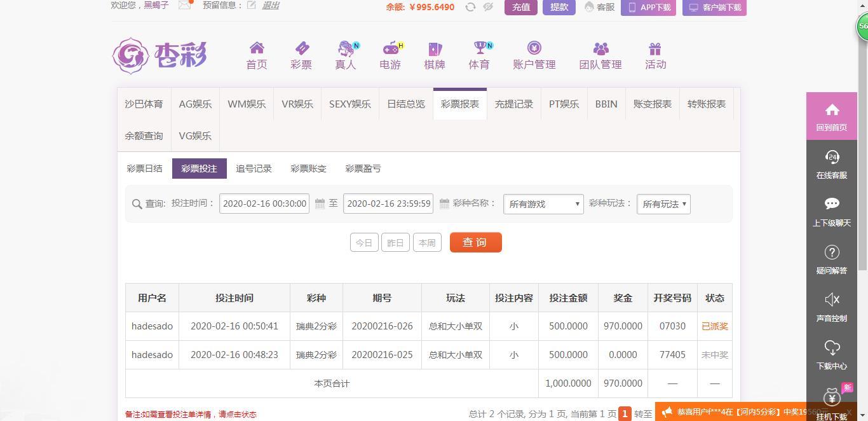Click the edit reserved info icon
The width and height of the screenshot is (868, 421).
click(252, 5)
